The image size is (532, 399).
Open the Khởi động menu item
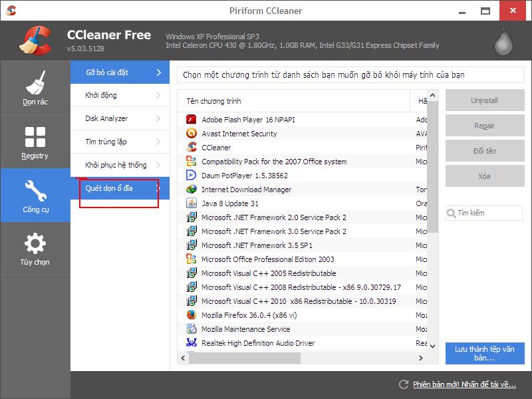120,95
